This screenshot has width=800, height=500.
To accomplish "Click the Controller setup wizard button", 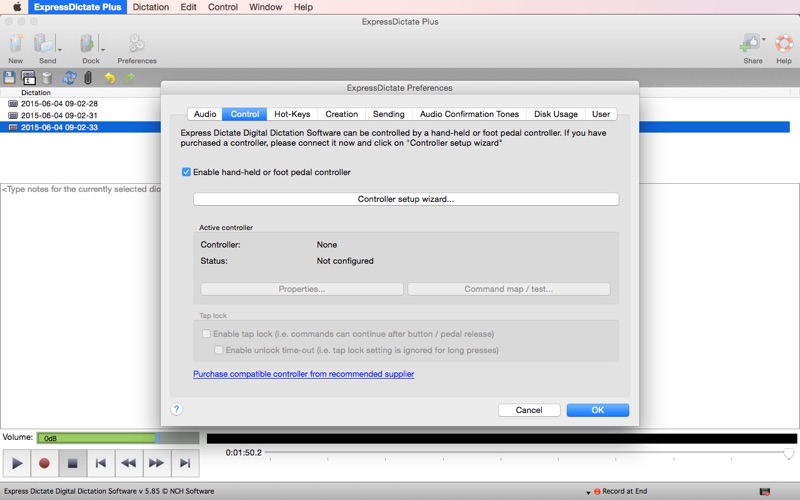I will click(x=405, y=199).
